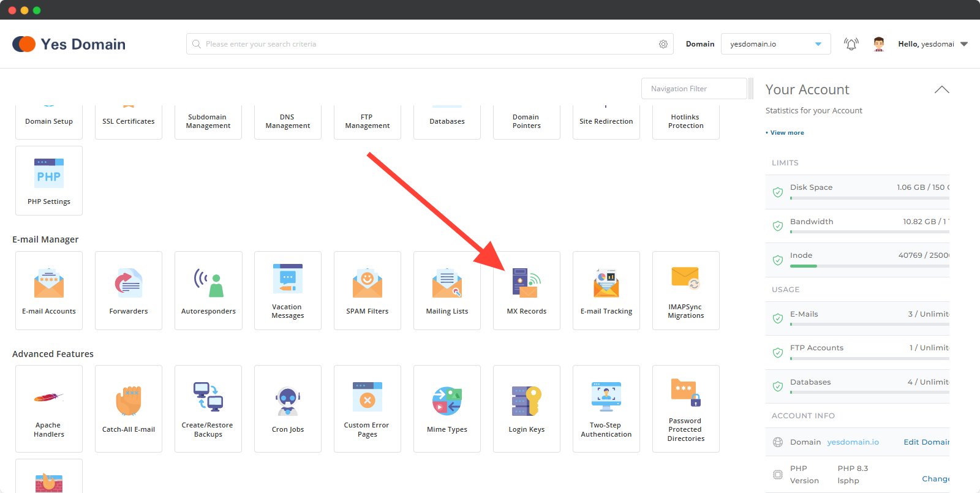Click the search criteria input field
This screenshot has height=493, width=980.
(x=429, y=44)
